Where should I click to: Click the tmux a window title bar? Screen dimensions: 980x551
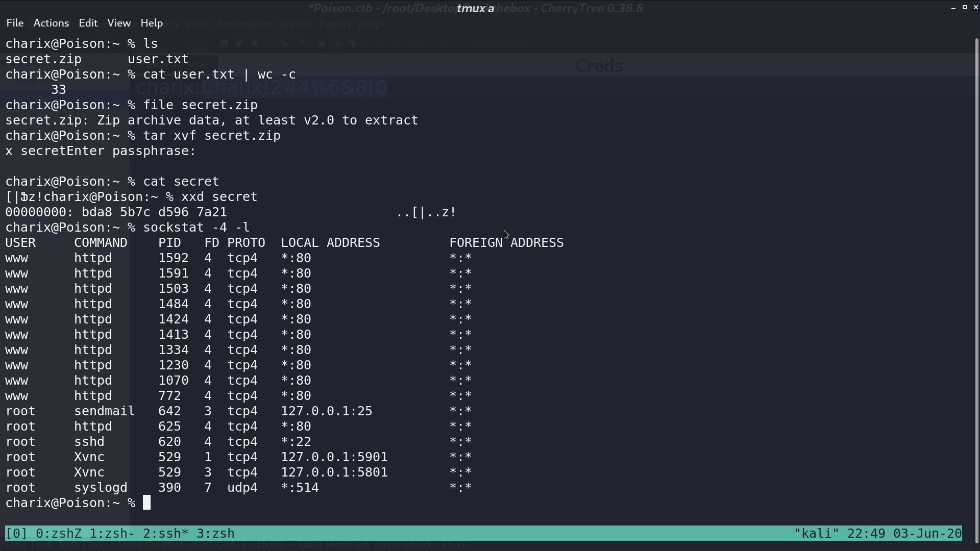coord(475,8)
